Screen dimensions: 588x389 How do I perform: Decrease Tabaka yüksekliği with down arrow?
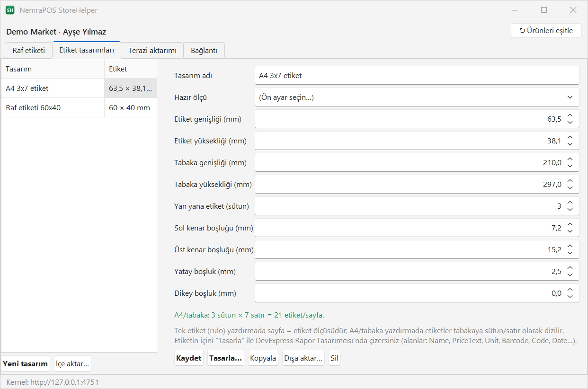(570, 188)
